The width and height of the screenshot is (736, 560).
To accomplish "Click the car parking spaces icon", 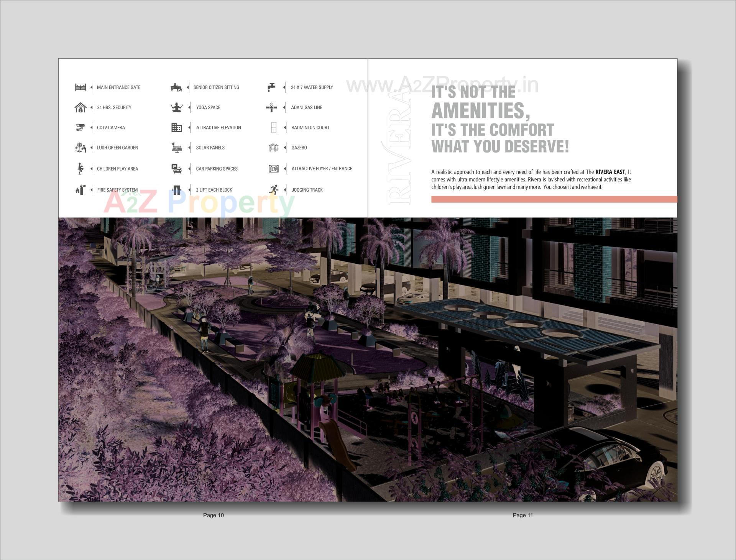I will pos(176,169).
